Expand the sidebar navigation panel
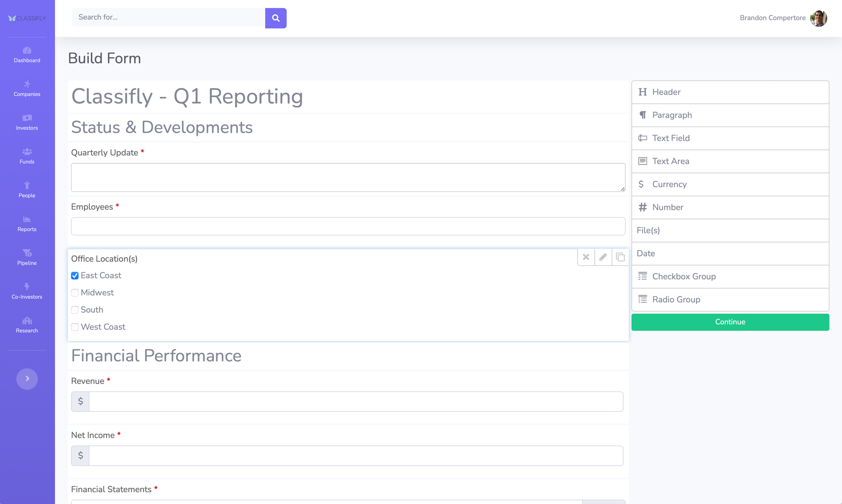Viewport: 842px width, 504px height. pyautogui.click(x=27, y=379)
